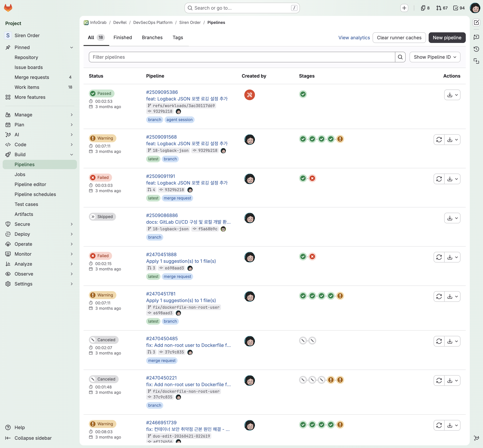The width and height of the screenshot is (483, 448).
Task: Click the filter pipelines search icon
Action: click(400, 57)
